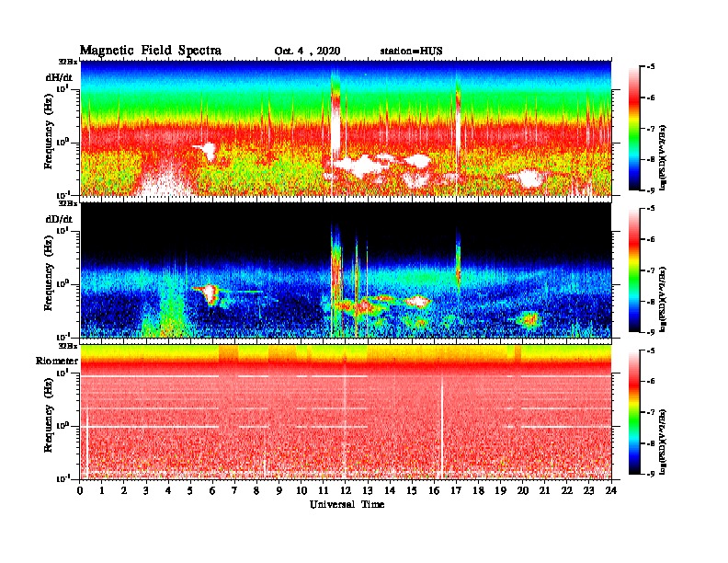Click the 'dH/dt' panel label
The width and height of the screenshot is (728, 563).
pyautogui.click(x=59, y=77)
